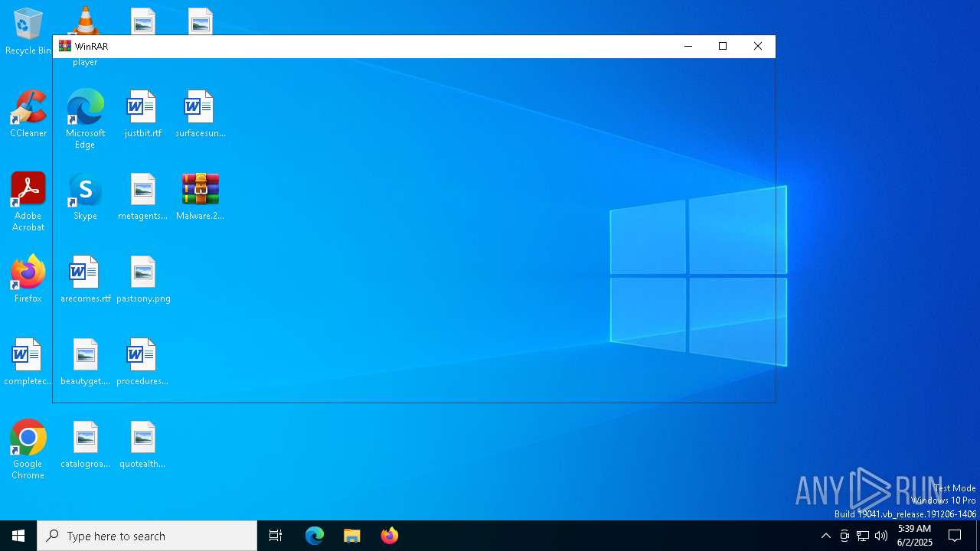The image size is (980, 551).
Task: Select the Malware.2 WinRAR archive icon
Action: [200, 197]
